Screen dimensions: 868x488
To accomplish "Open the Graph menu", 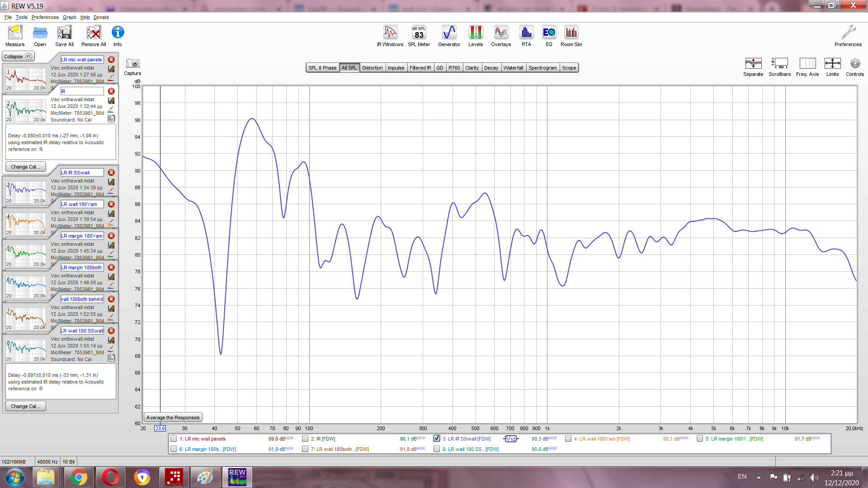I will click(69, 17).
